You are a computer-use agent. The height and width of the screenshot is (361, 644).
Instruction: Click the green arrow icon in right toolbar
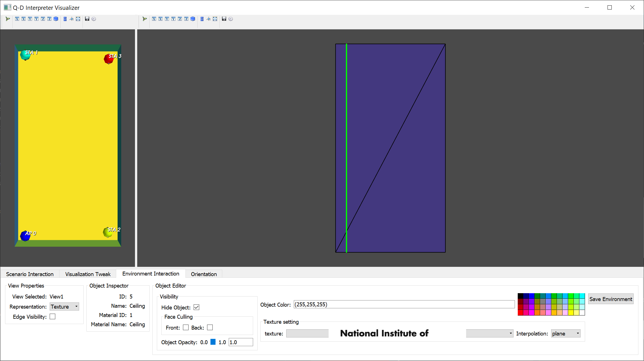click(x=145, y=19)
